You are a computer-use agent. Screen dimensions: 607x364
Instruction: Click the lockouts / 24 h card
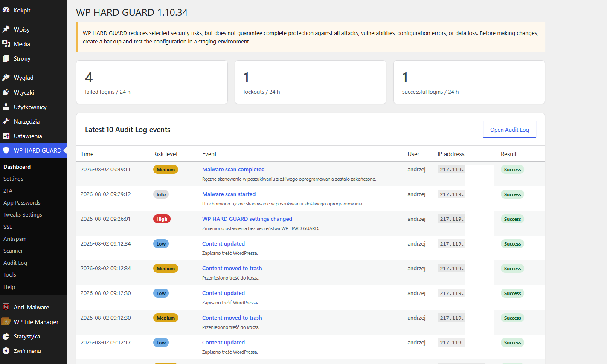pyautogui.click(x=311, y=82)
